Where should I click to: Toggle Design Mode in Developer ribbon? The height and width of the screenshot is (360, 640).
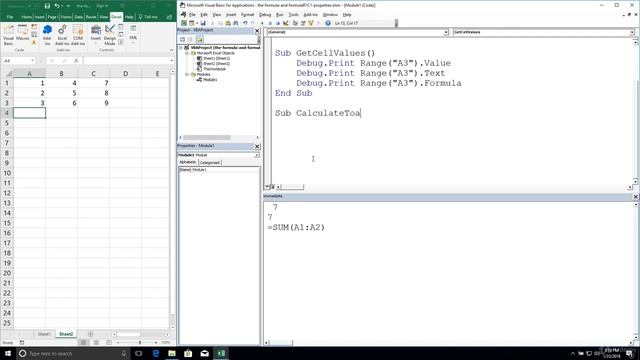click(110, 35)
